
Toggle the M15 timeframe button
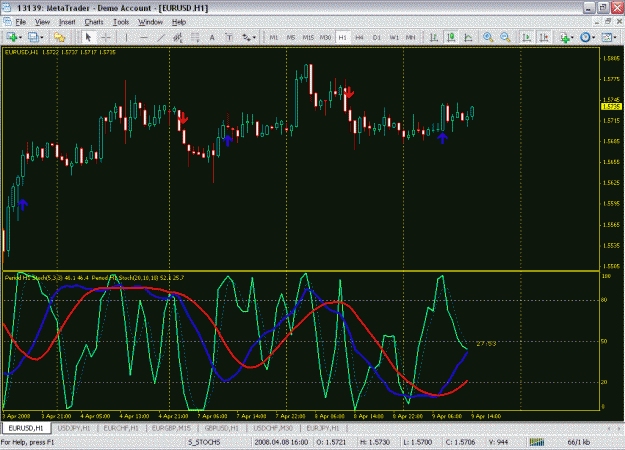point(308,37)
